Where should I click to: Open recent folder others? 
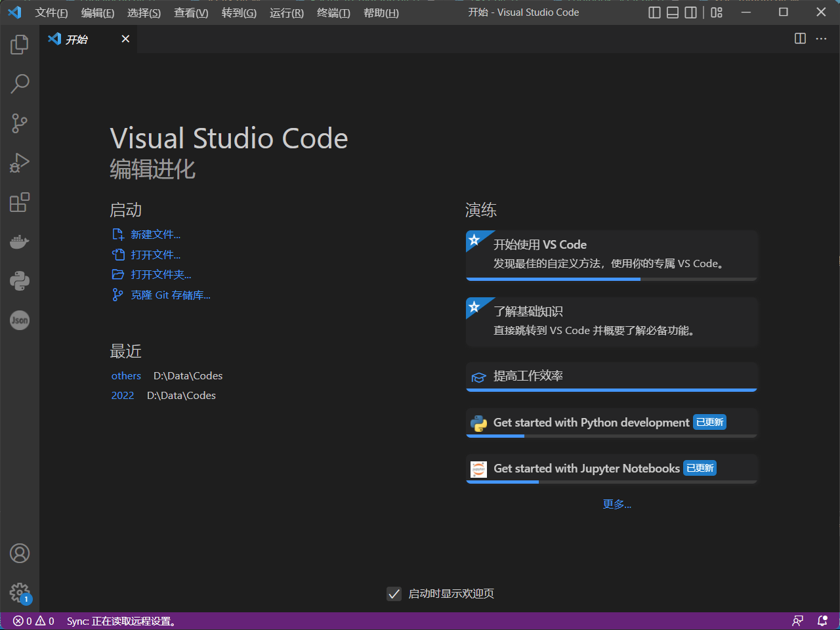[x=126, y=375]
